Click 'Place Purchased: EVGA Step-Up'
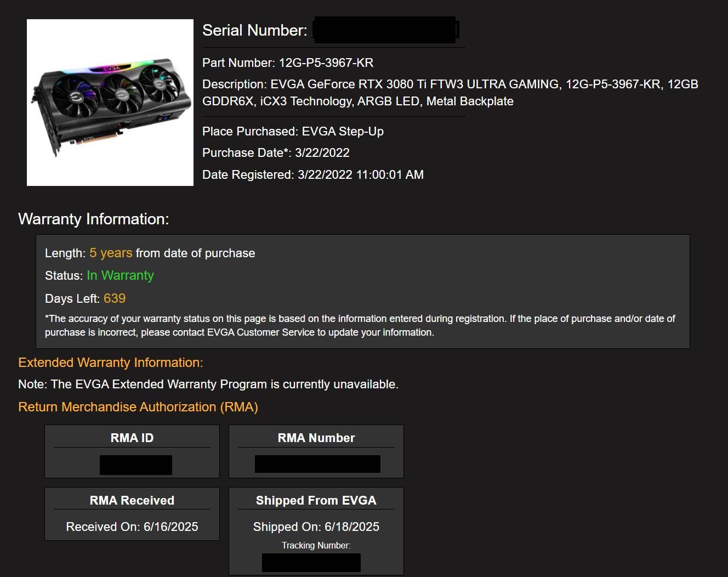 click(x=293, y=132)
